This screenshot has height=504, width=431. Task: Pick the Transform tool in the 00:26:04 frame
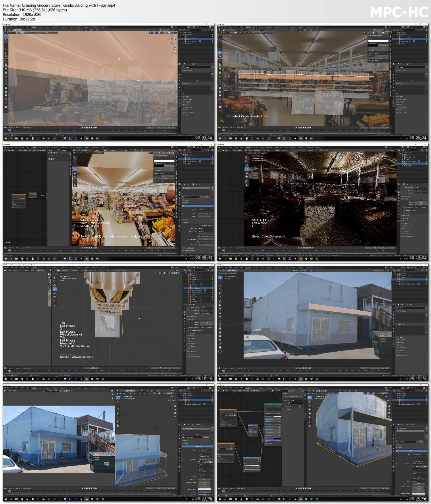(x=309, y=417)
